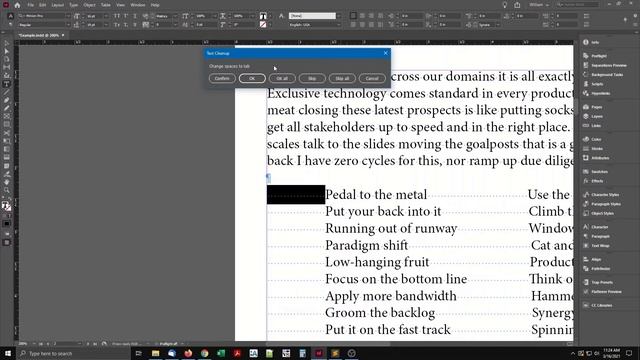Image resolution: width=640 pixels, height=360 pixels.
Task: Open the Text Wrap panel
Action: pyautogui.click(x=596, y=245)
